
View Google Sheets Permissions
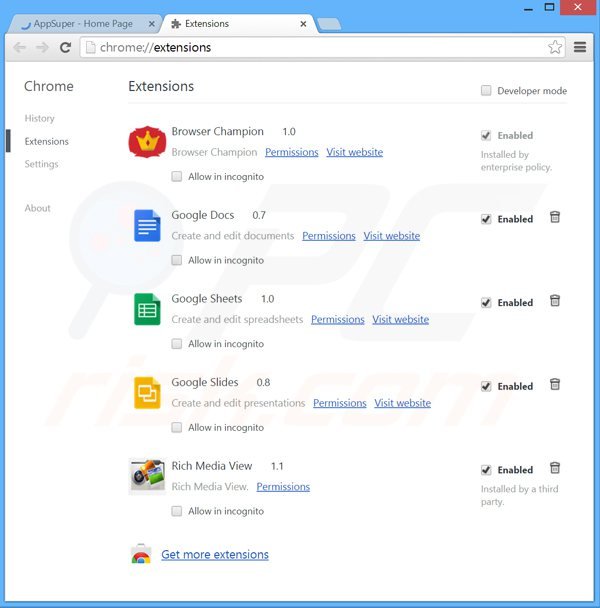click(x=338, y=320)
